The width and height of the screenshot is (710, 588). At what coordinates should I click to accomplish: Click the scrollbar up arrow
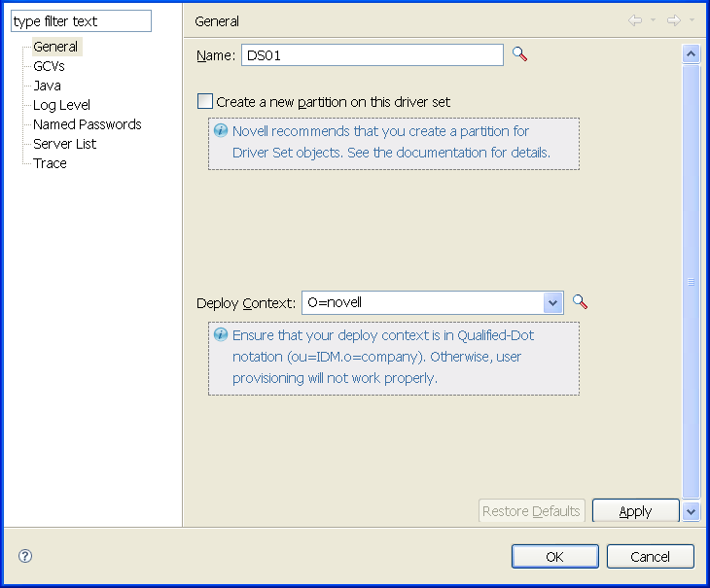pos(691,53)
